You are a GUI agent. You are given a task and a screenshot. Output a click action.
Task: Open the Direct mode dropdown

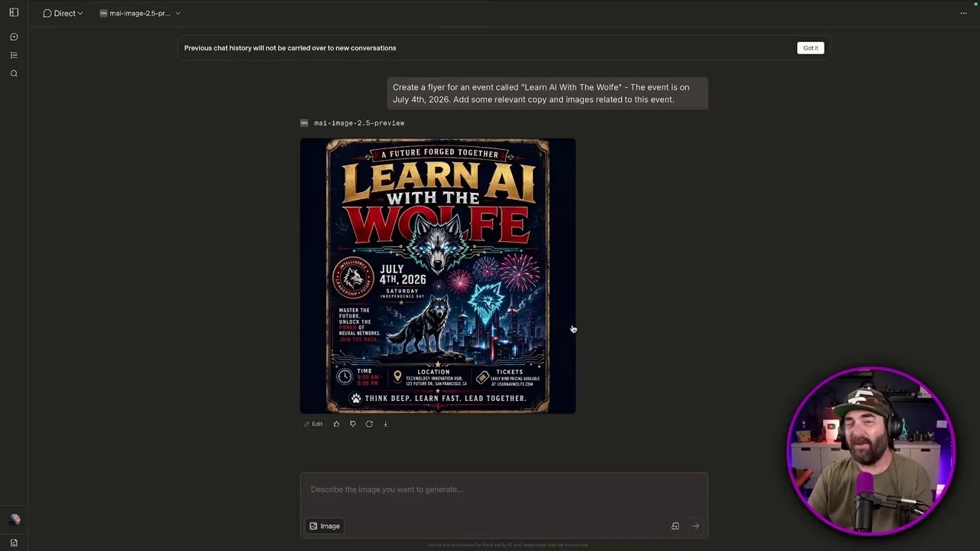pyautogui.click(x=63, y=13)
